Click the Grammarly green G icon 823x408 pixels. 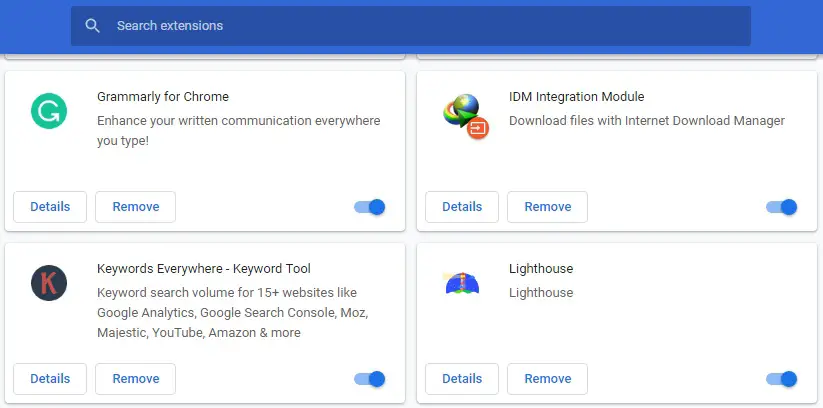click(49, 111)
